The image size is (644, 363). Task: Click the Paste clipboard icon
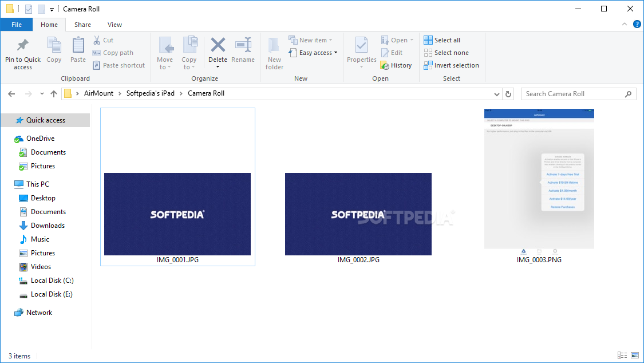click(x=78, y=45)
